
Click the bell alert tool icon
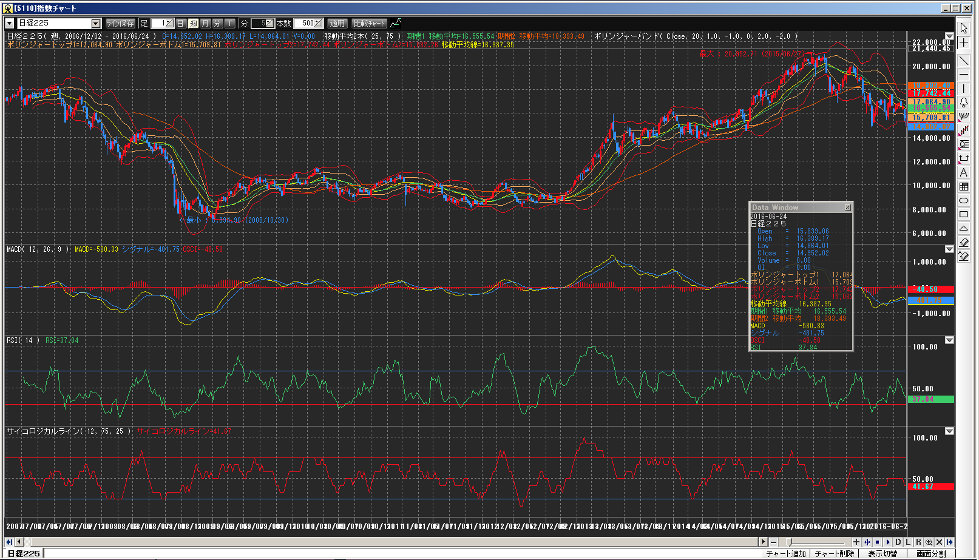click(x=964, y=103)
